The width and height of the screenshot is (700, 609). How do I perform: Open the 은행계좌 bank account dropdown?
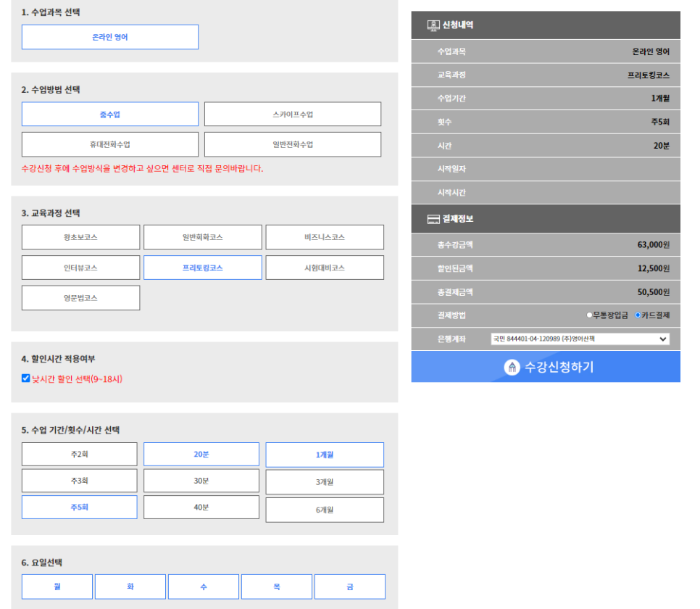pos(580,339)
